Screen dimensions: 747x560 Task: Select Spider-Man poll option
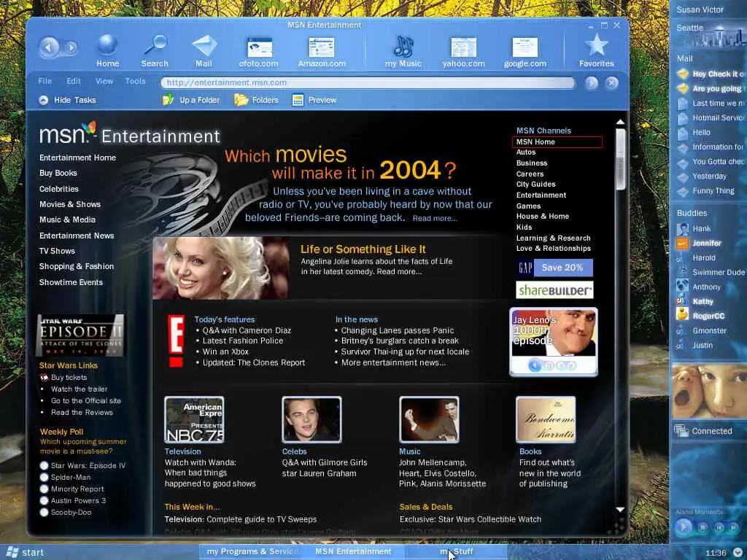[44, 477]
